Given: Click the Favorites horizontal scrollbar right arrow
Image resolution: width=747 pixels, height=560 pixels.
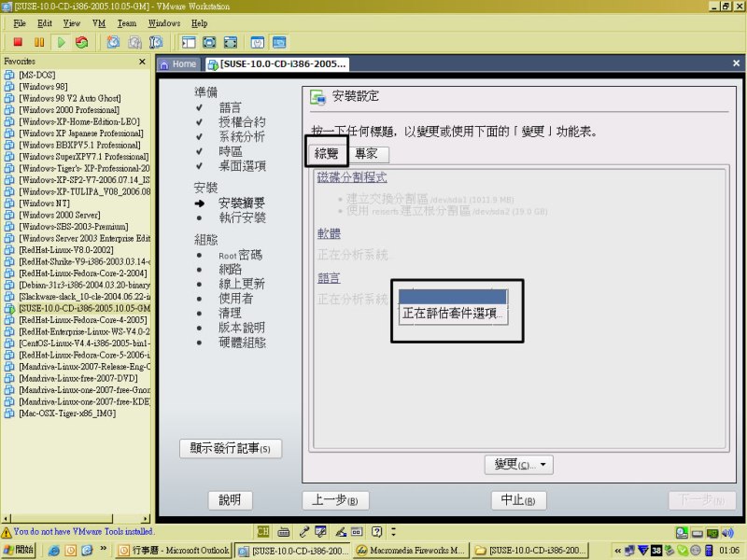Looking at the screenshot, I should click(146, 518).
